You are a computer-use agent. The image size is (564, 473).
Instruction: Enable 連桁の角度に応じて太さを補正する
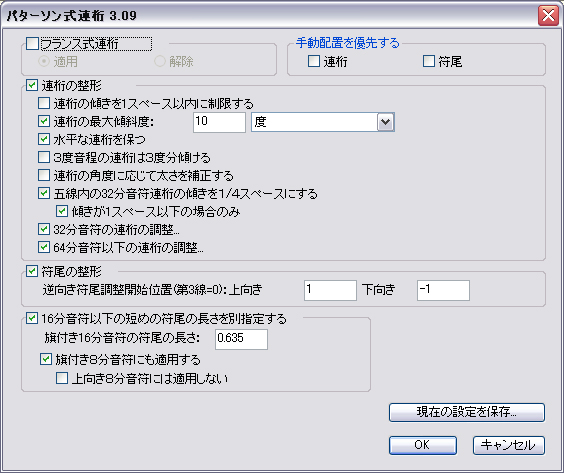44,176
